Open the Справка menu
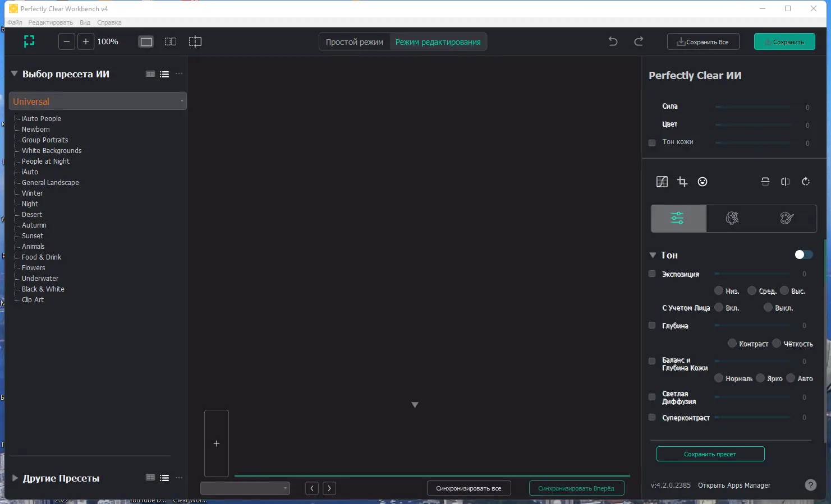Viewport: 831px width, 504px height. pos(109,22)
